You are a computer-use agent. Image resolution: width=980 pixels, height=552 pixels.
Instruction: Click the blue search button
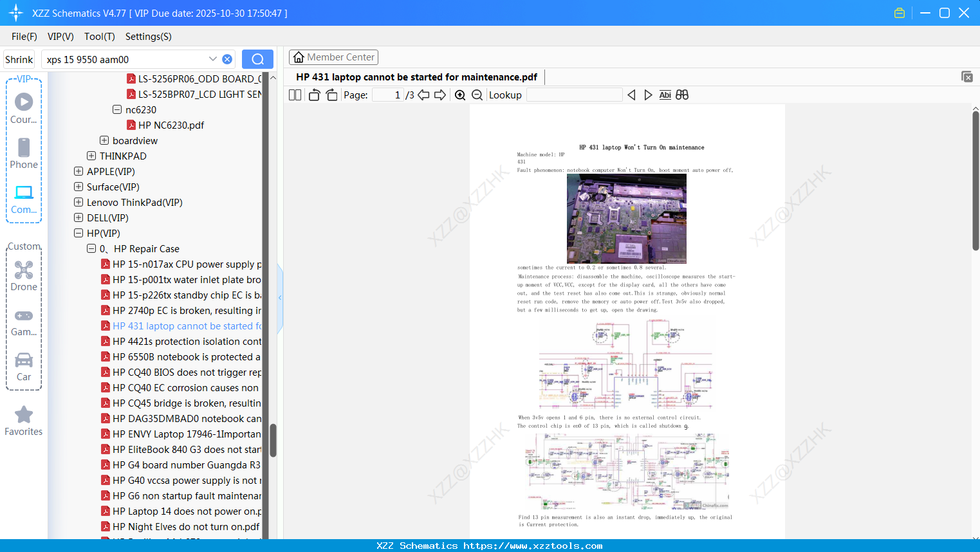tap(257, 59)
